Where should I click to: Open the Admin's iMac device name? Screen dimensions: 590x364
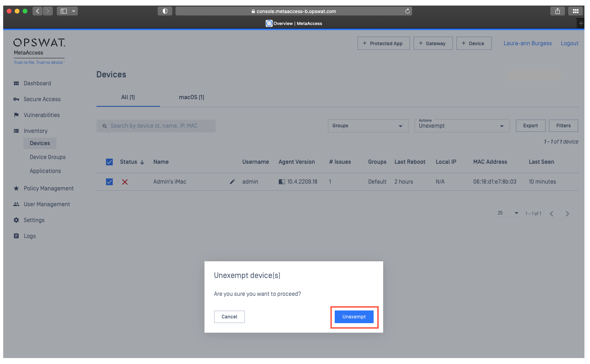click(x=170, y=182)
